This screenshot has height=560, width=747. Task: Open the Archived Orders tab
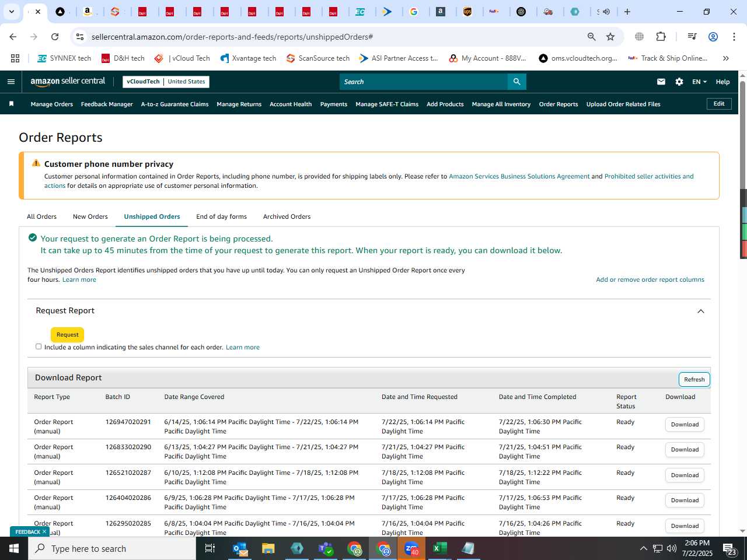click(x=287, y=216)
